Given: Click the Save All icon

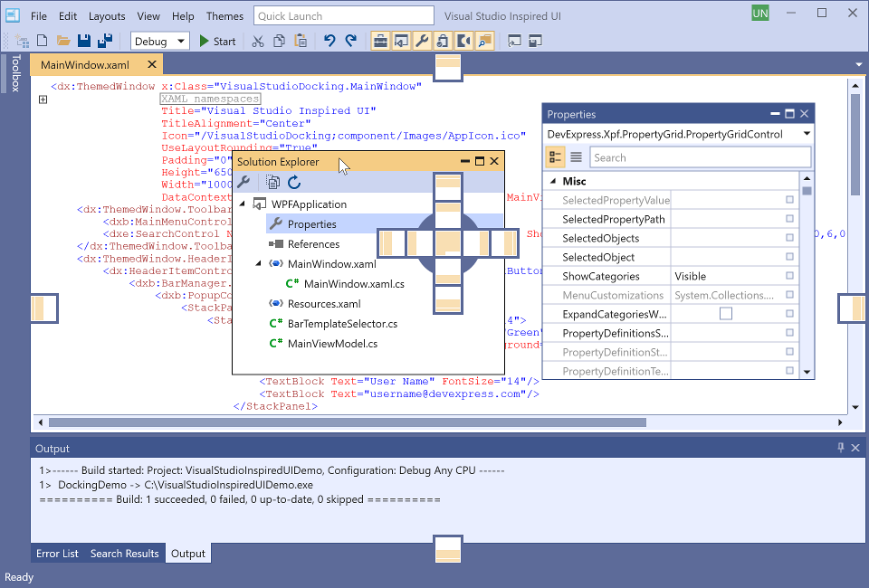Looking at the screenshot, I should click(x=105, y=41).
